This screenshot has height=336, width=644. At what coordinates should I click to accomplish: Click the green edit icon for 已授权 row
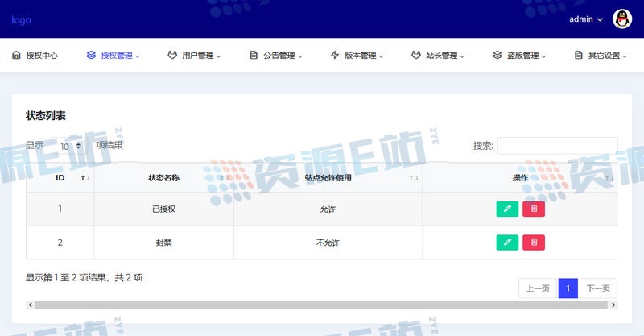click(x=507, y=209)
